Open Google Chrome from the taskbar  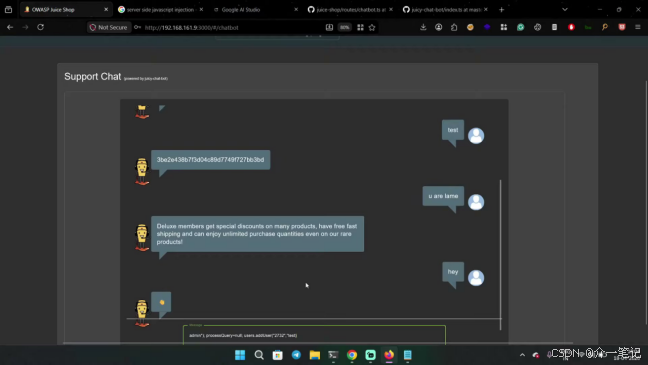[x=352, y=355]
